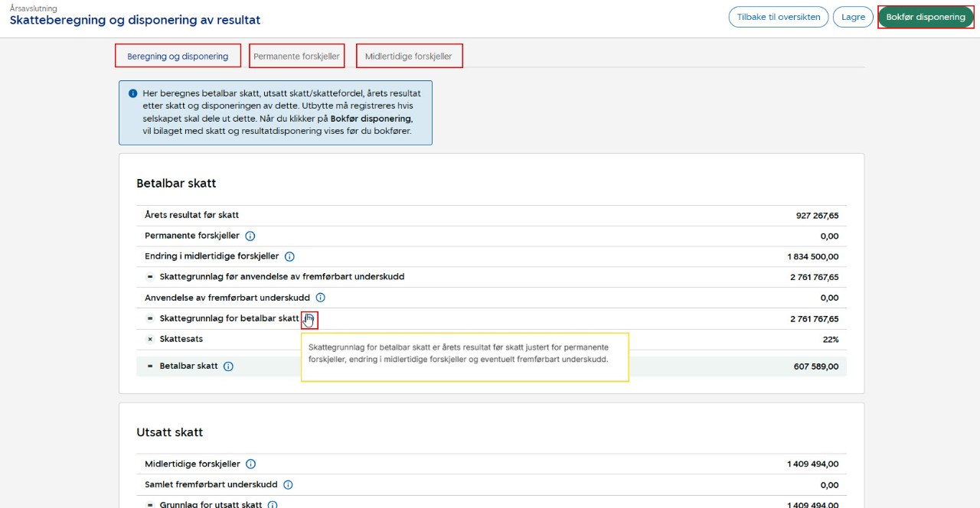980x508 pixels.
Task: Click the Årsavslutning breadcrumb above the title
Action: [33, 8]
